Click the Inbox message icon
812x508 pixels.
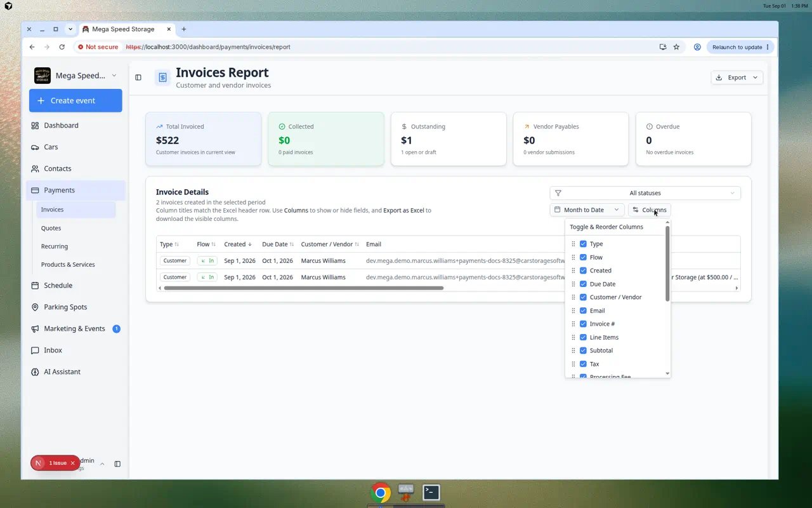click(x=35, y=351)
